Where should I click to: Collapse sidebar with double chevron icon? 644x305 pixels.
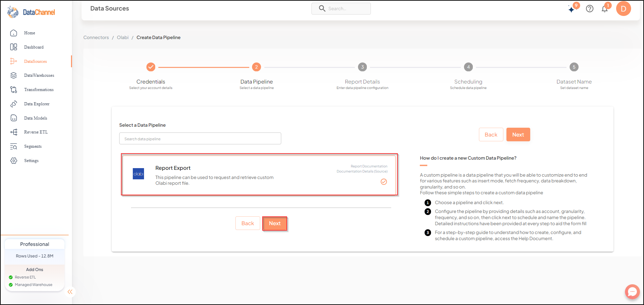point(70,292)
